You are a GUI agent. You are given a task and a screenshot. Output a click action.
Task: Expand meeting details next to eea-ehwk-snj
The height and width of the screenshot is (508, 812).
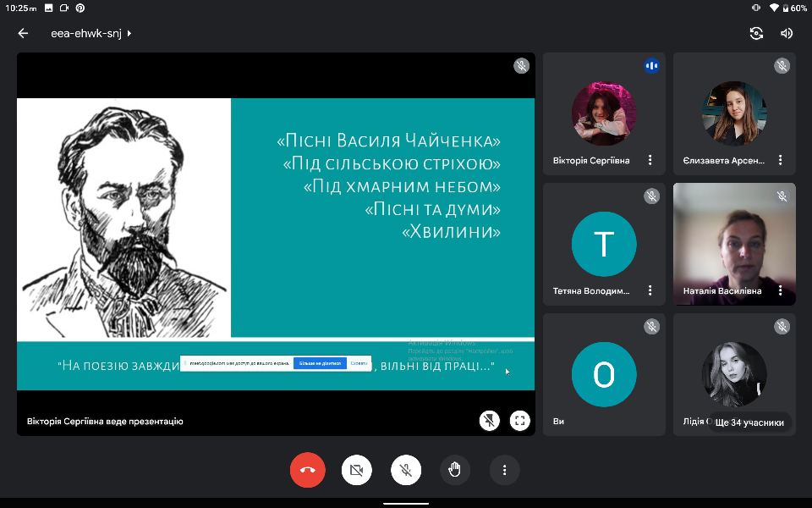click(129, 34)
